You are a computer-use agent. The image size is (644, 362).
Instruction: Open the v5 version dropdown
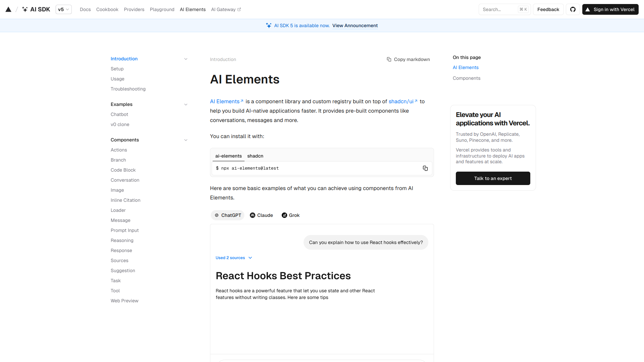63,9
